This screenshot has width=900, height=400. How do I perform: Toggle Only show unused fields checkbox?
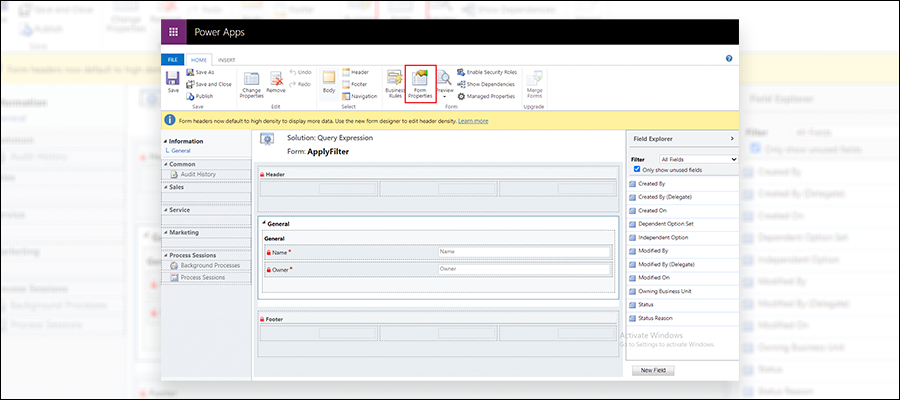637,169
